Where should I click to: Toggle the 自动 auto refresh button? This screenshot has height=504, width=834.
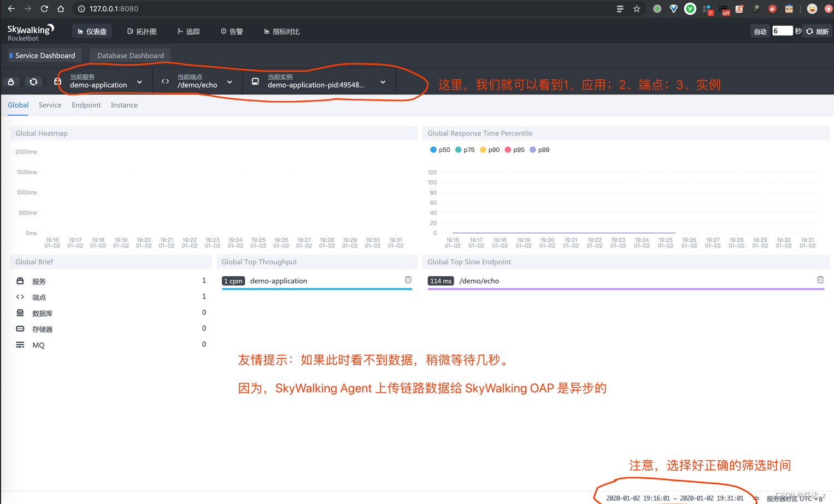coord(760,32)
